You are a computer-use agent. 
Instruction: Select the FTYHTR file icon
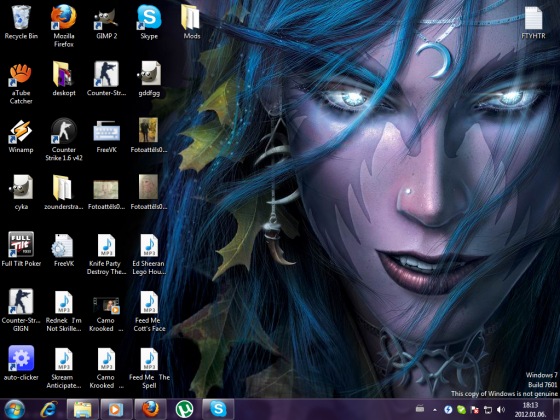click(533, 22)
